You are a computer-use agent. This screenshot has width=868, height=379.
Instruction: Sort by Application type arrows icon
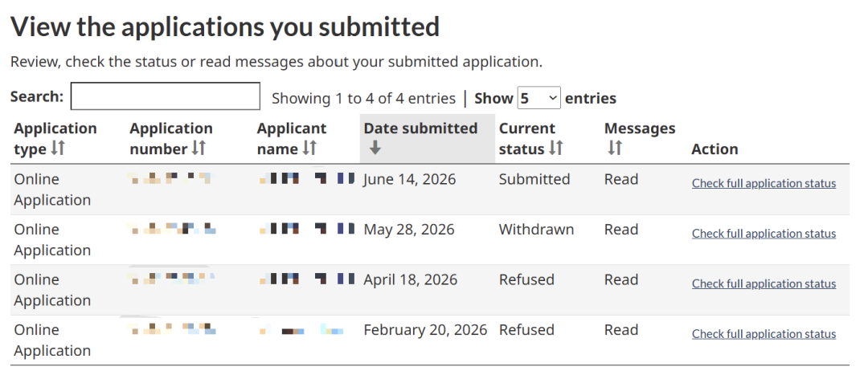[58, 149]
